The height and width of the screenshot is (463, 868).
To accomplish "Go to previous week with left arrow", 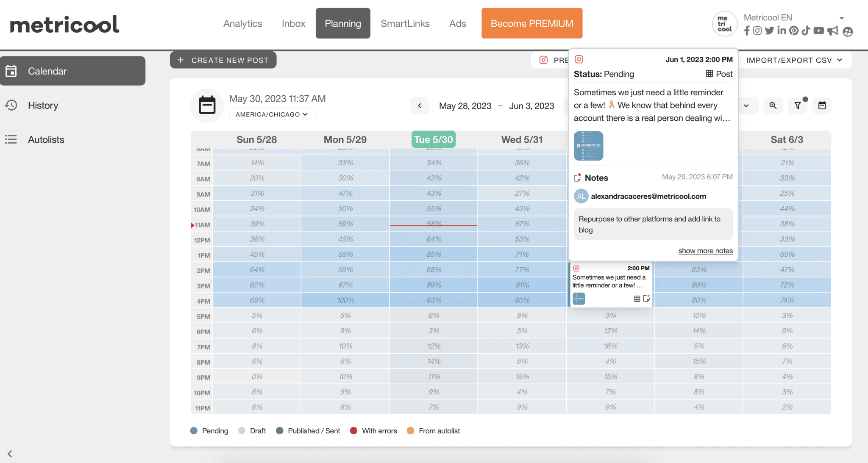I will [420, 106].
